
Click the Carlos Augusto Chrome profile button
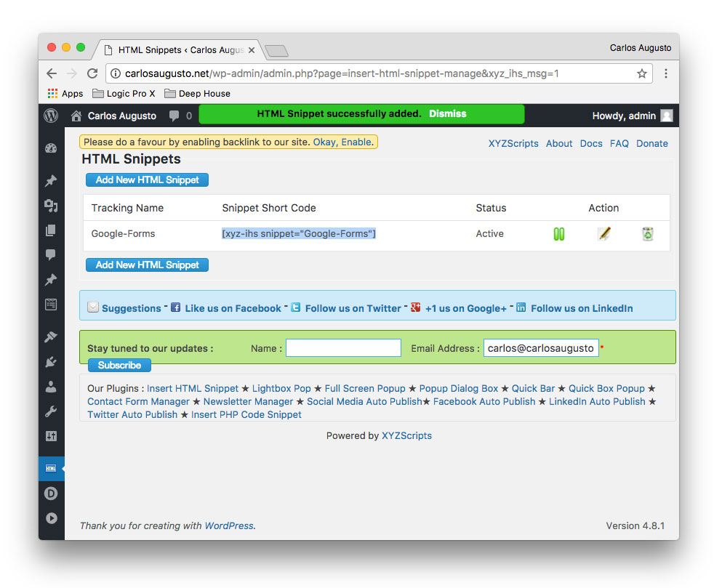[x=641, y=48]
